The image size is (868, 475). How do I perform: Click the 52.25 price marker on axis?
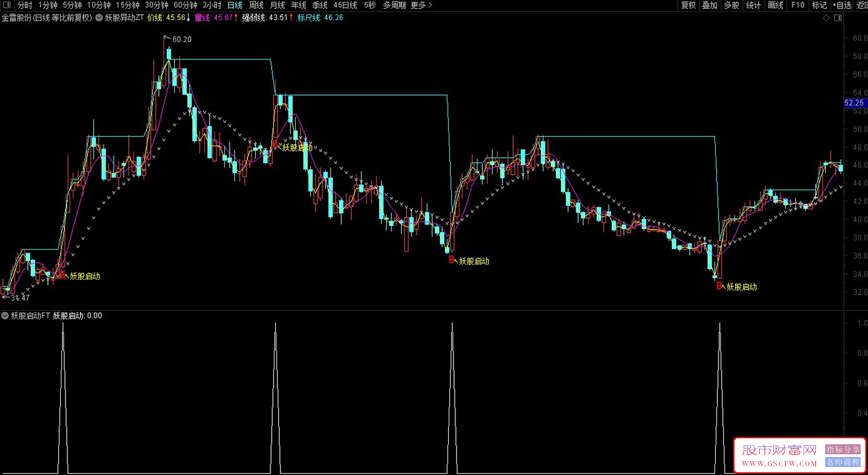(854, 103)
